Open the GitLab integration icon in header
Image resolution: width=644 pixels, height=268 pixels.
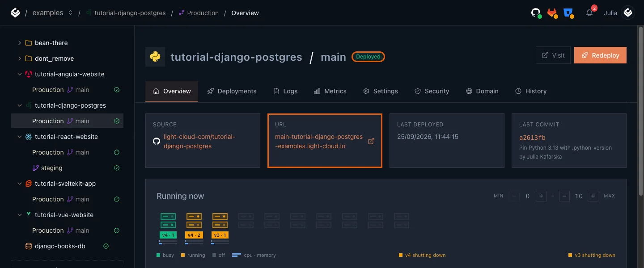point(552,13)
